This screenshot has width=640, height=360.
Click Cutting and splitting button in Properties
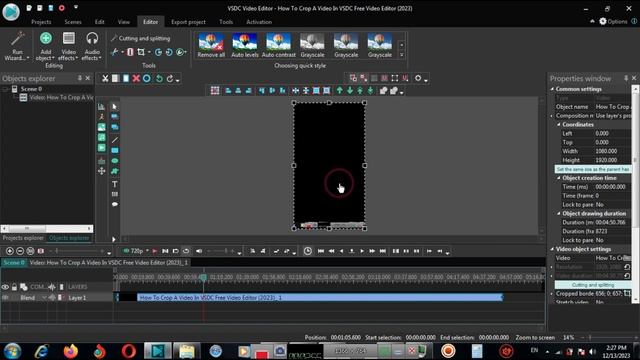tap(593, 285)
